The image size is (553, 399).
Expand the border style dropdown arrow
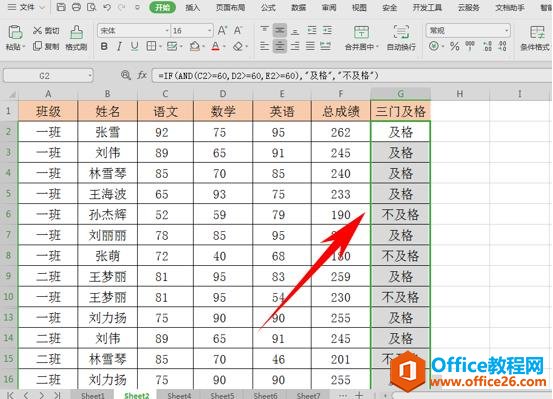coord(160,46)
